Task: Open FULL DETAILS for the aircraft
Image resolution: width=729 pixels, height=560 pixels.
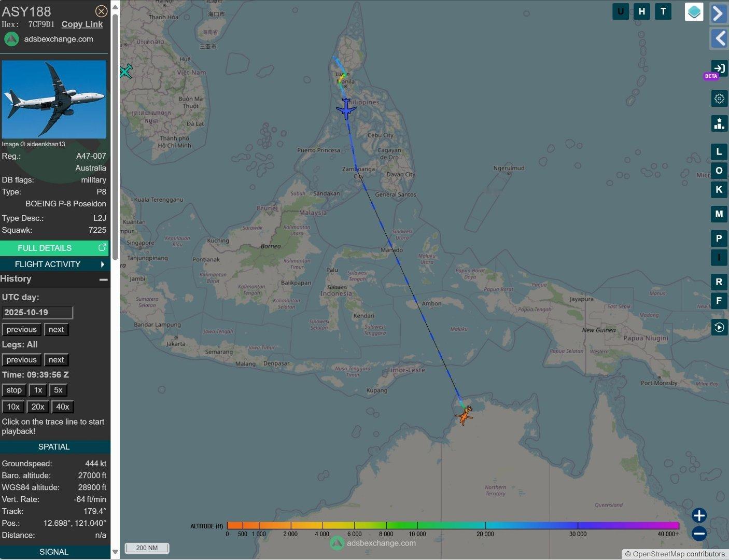Action: (54, 248)
